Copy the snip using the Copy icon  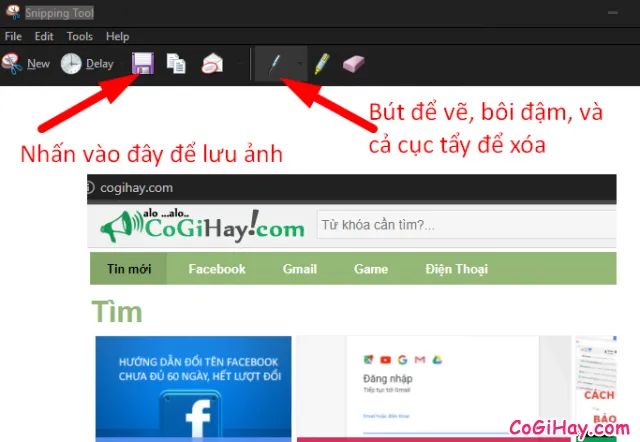176,64
